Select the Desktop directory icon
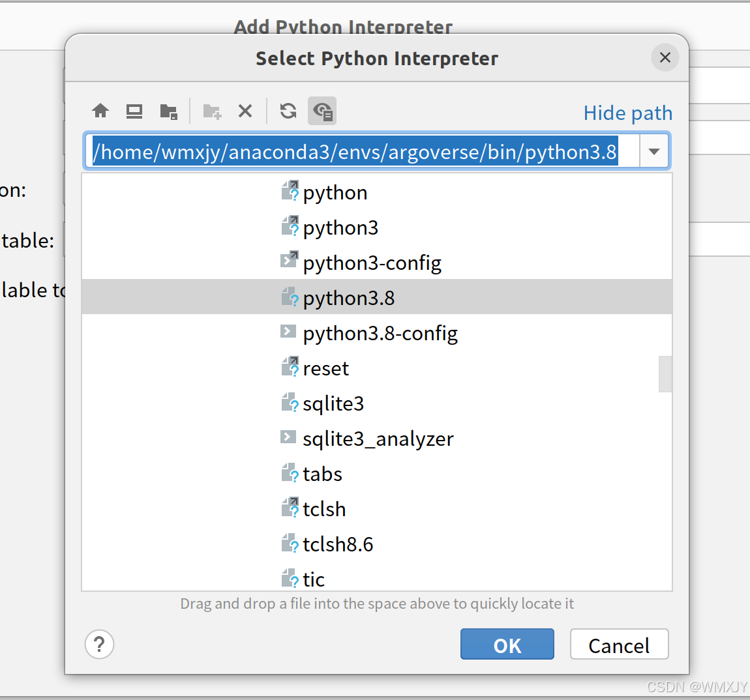Viewport: 750px width, 700px height. click(134, 111)
